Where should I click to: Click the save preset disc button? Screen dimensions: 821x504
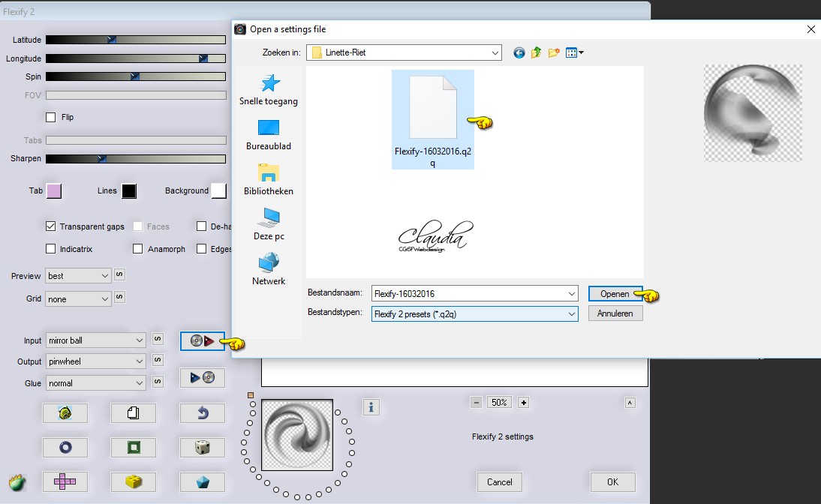(x=202, y=377)
